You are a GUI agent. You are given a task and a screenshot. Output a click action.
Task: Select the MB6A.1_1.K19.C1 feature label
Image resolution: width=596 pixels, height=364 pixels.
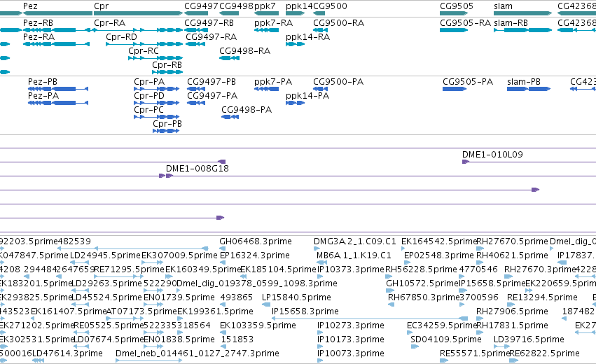click(354, 255)
